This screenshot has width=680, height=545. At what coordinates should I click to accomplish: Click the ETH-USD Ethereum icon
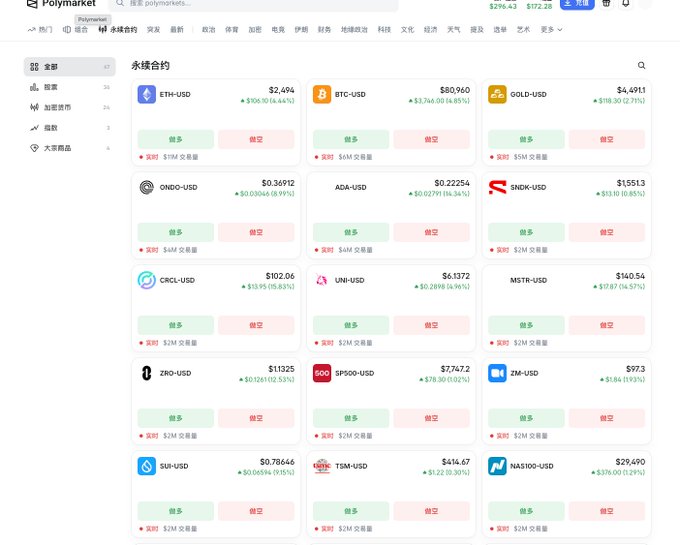click(x=147, y=94)
